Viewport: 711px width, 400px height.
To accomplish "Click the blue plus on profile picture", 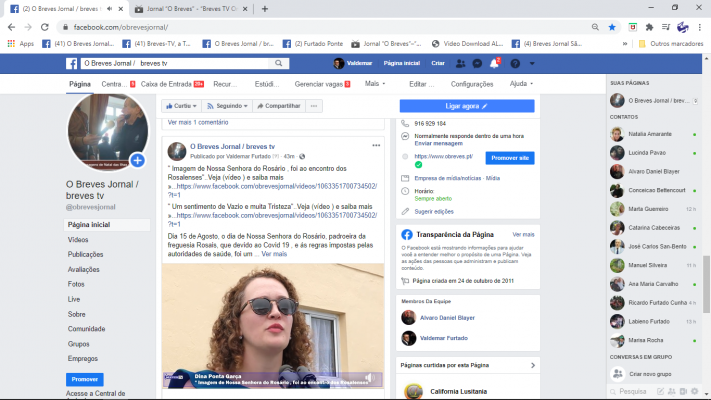I will coord(137,160).
